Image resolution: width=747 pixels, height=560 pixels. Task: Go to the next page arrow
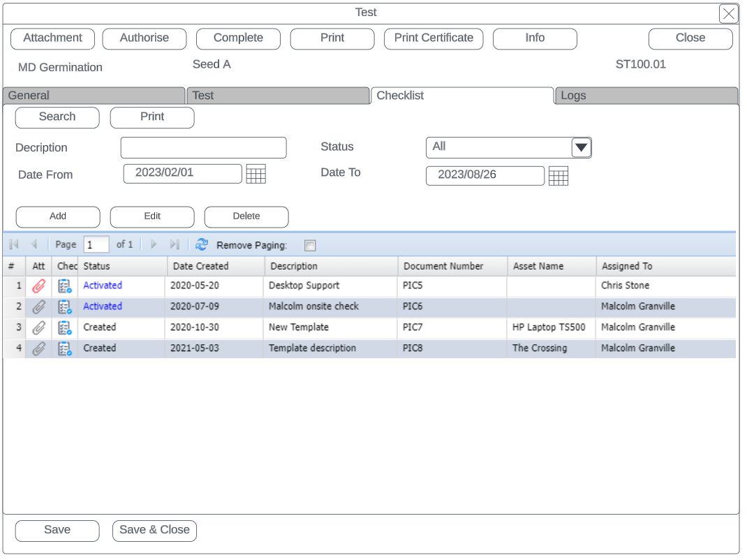point(154,244)
